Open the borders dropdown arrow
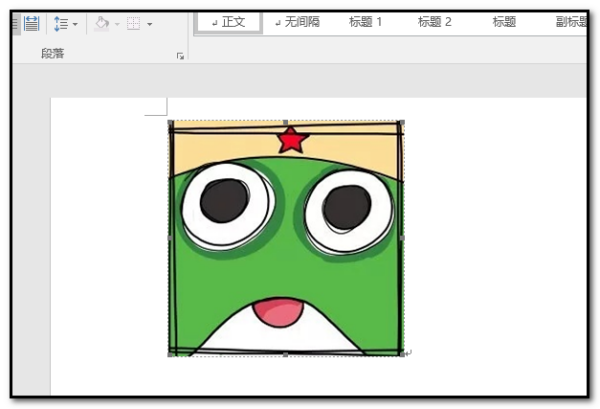 pos(150,24)
